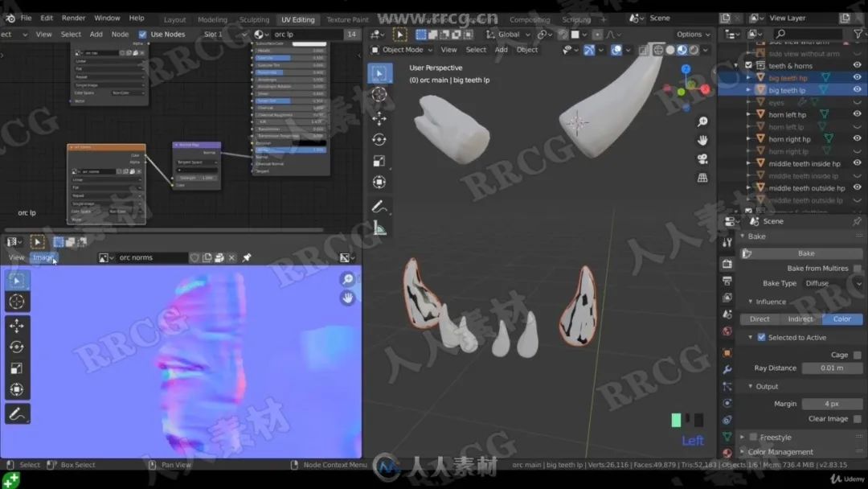Enable Bake from Multires checkbox
Image resolution: width=868 pixels, height=489 pixels.
coord(857,269)
